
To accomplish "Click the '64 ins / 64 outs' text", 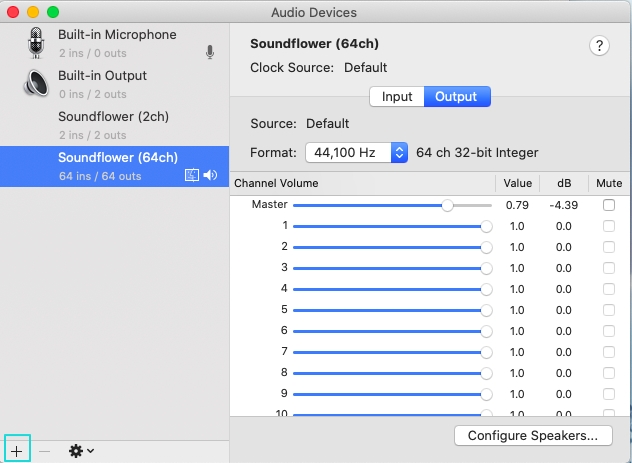I will tap(100, 176).
